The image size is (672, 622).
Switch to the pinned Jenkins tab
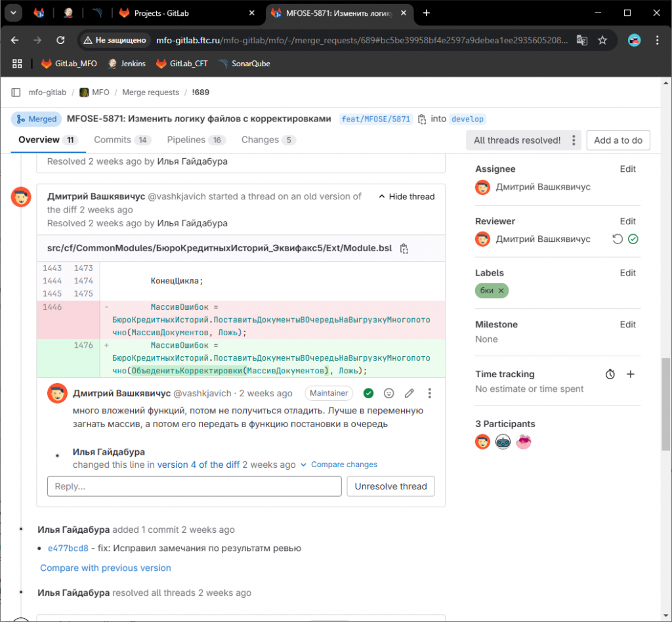pos(68,13)
